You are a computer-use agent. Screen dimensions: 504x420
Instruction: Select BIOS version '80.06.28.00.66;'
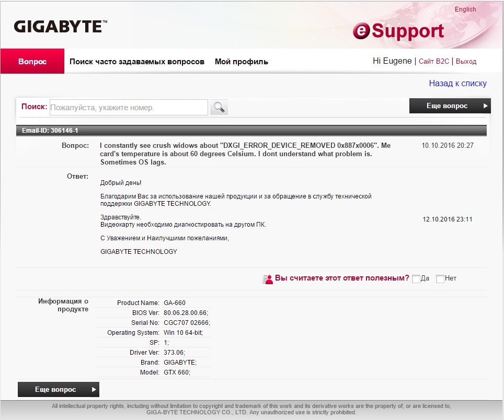(x=186, y=313)
